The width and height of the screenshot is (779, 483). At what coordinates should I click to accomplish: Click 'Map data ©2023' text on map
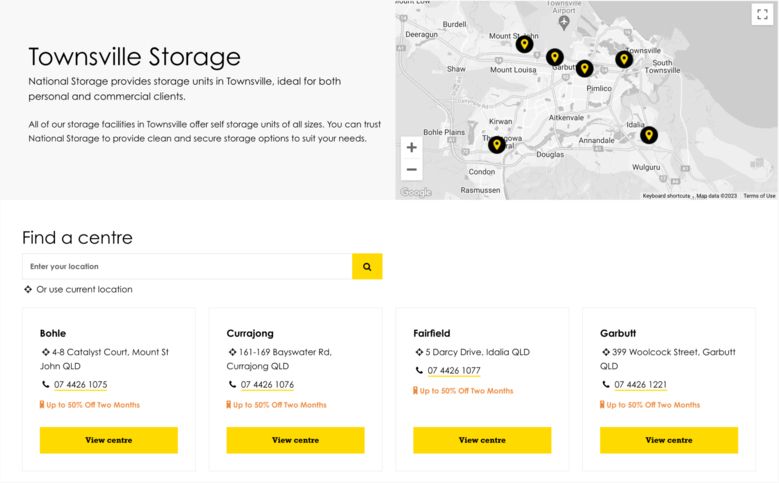(716, 196)
